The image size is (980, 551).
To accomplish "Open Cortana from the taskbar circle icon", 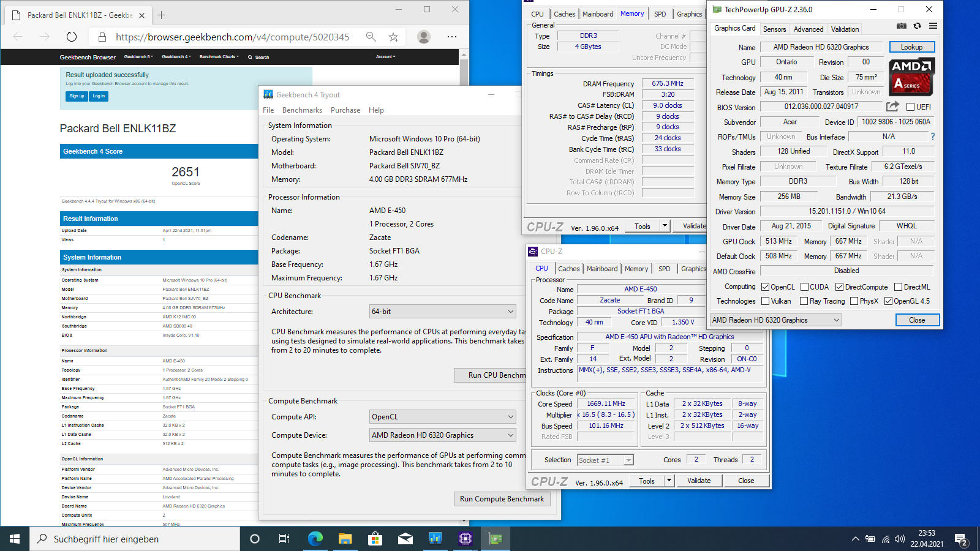I will [x=255, y=539].
